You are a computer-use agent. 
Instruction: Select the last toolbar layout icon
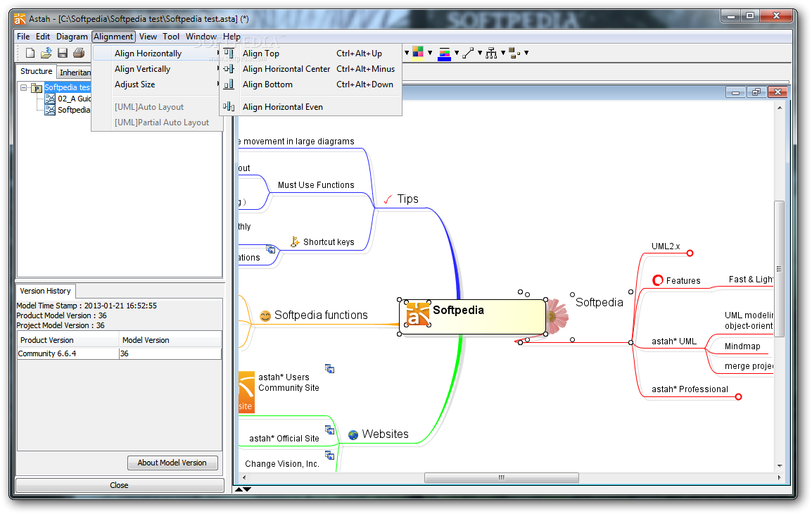point(514,53)
